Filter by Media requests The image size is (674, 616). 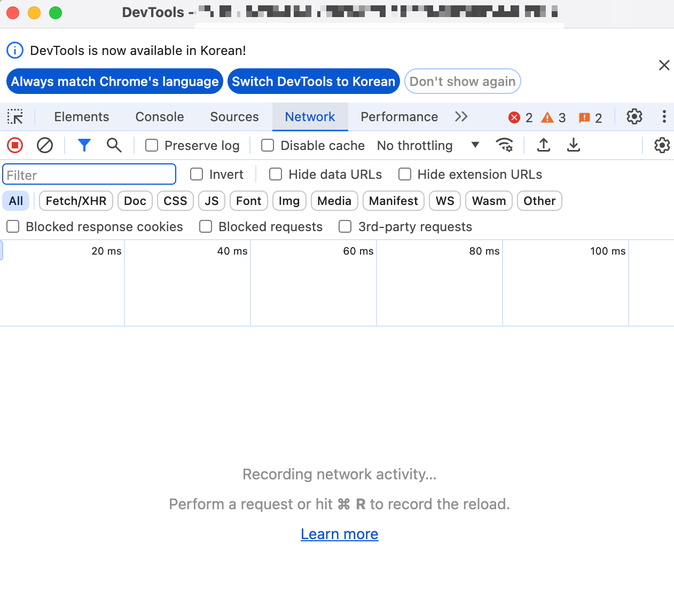pyautogui.click(x=334, y=201)
